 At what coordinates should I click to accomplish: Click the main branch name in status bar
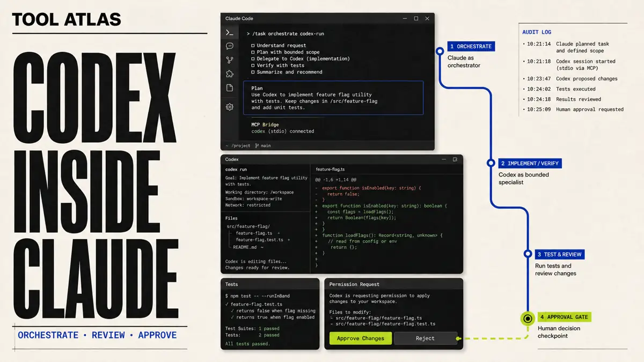tap(266, 145)
